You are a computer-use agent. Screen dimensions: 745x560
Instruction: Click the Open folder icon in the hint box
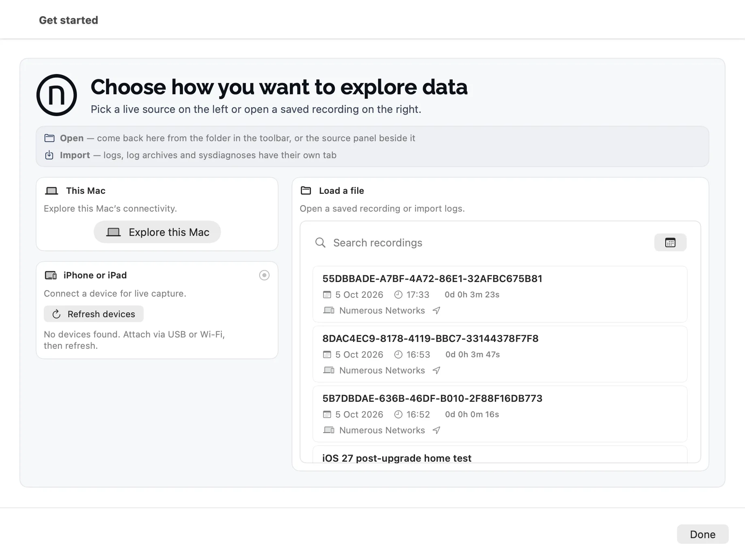(x=49, y=138)
